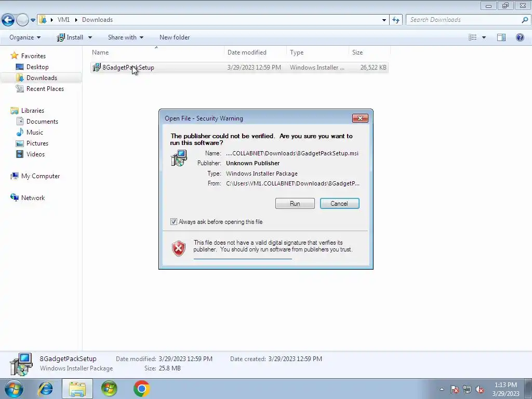Viewport: 532px width, 399px height.
Task: Click the 26,522 KB size cell
Action: click(x=373, y=67)
